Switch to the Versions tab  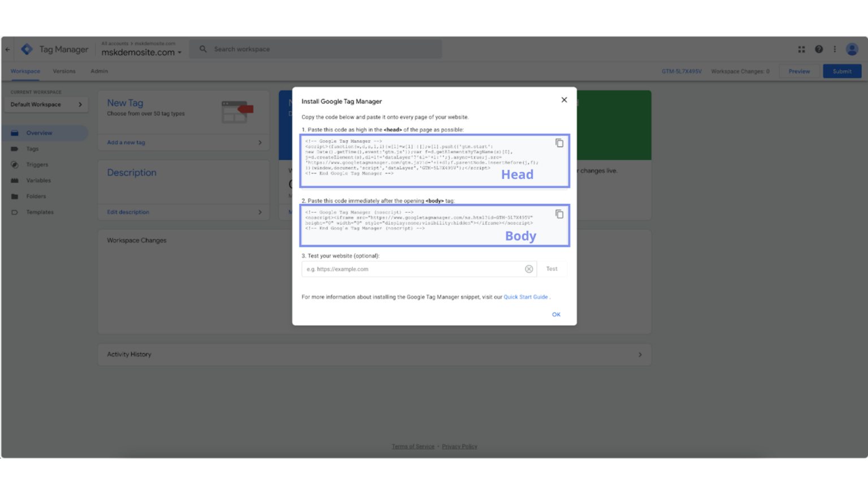(64, 71)
